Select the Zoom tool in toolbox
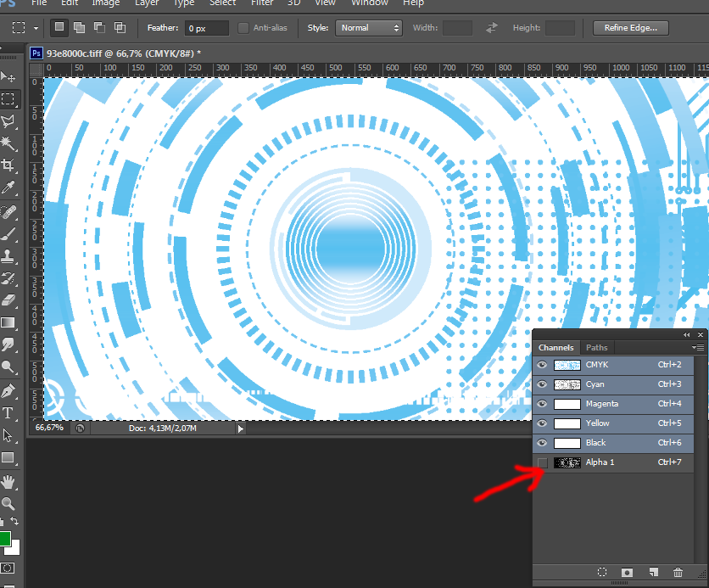Viewport: 709px width, 588px height. point(8,503)
